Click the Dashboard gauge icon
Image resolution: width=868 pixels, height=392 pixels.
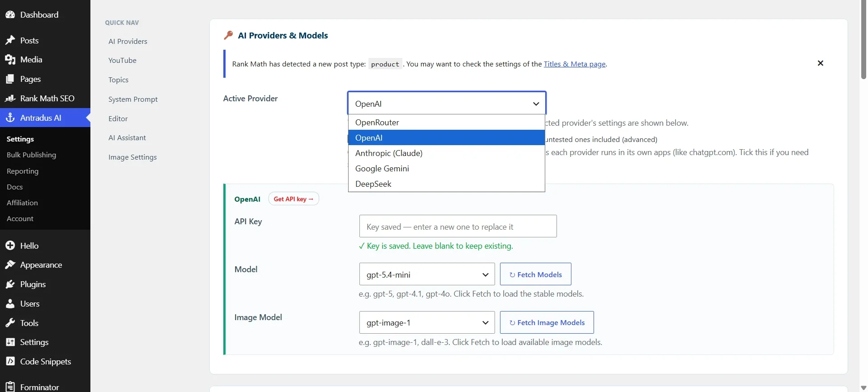point(10,14)
